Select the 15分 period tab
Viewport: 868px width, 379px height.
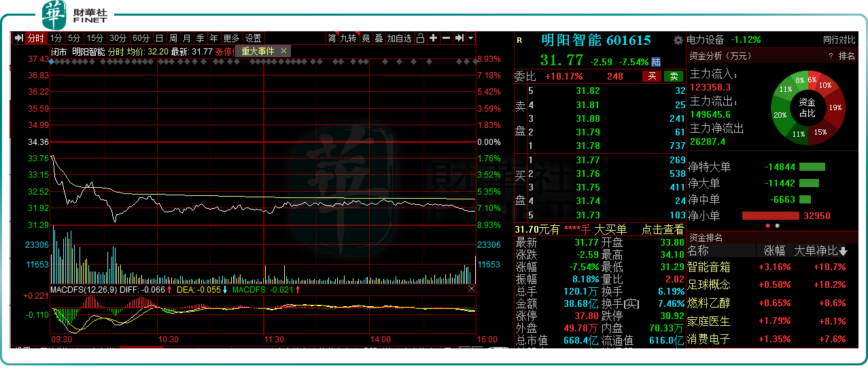tap(95, 38)
